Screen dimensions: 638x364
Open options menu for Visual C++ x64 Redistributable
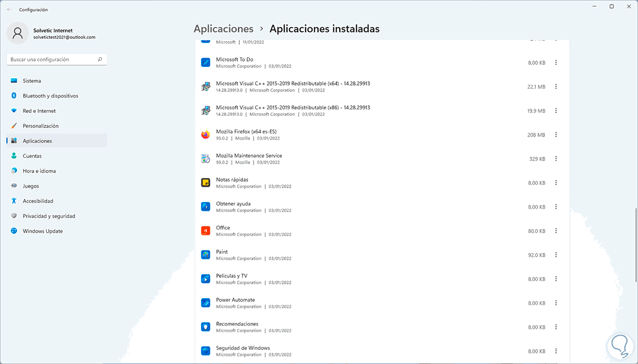coord(556,87)
